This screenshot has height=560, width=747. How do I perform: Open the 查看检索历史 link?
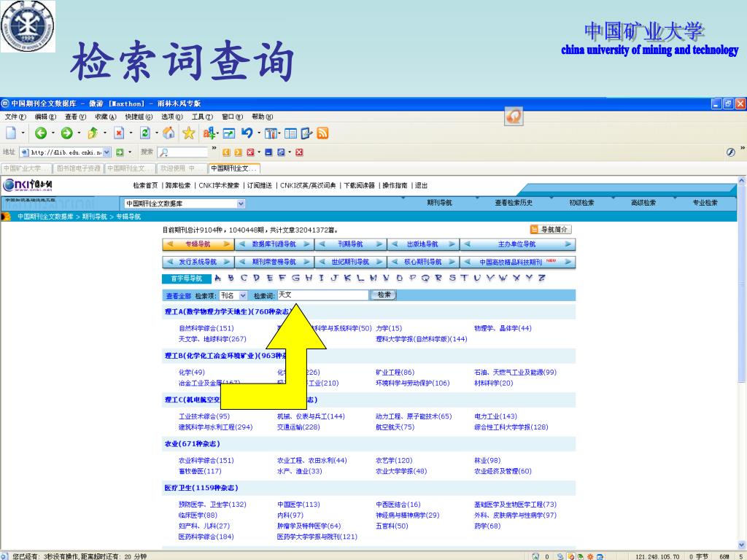point(514,203)
